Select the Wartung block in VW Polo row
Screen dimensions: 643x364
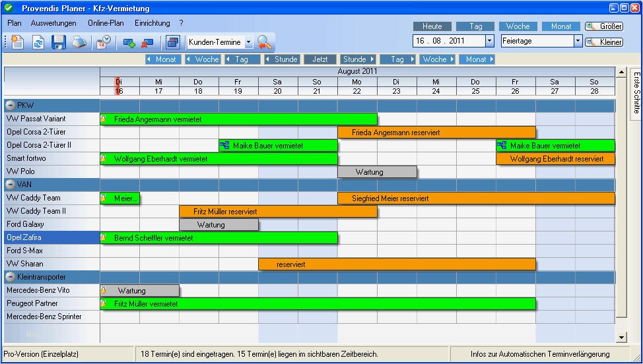377,172
